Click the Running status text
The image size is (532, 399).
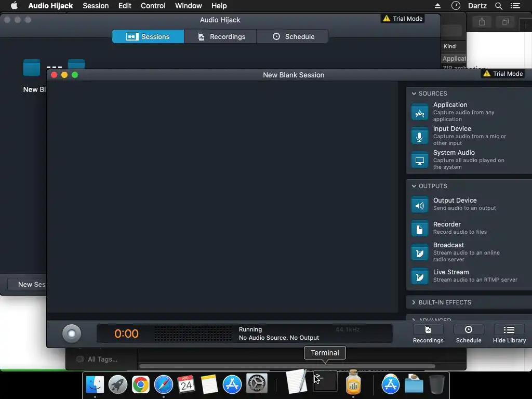[250, 329]
